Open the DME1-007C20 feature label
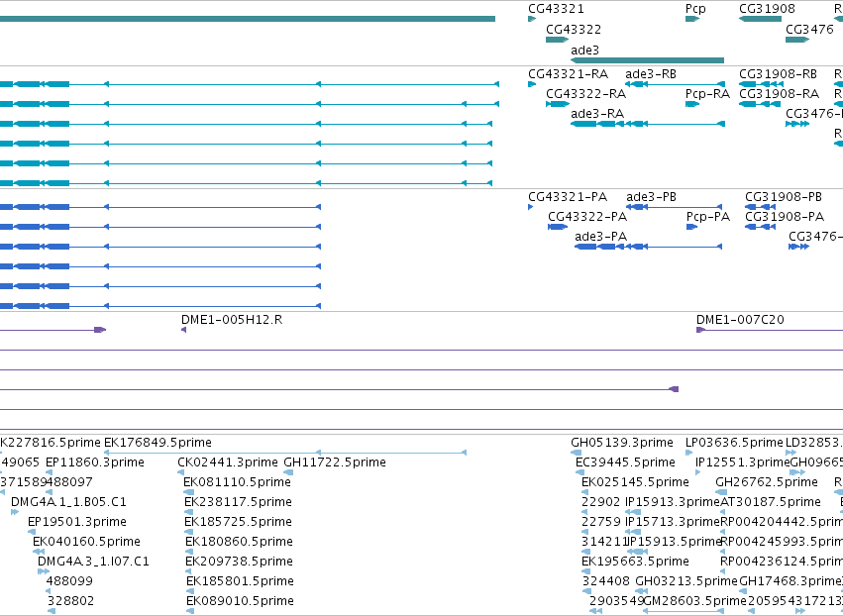The width and height of the screenshot is (843, 616). click(x=740, y=320)
